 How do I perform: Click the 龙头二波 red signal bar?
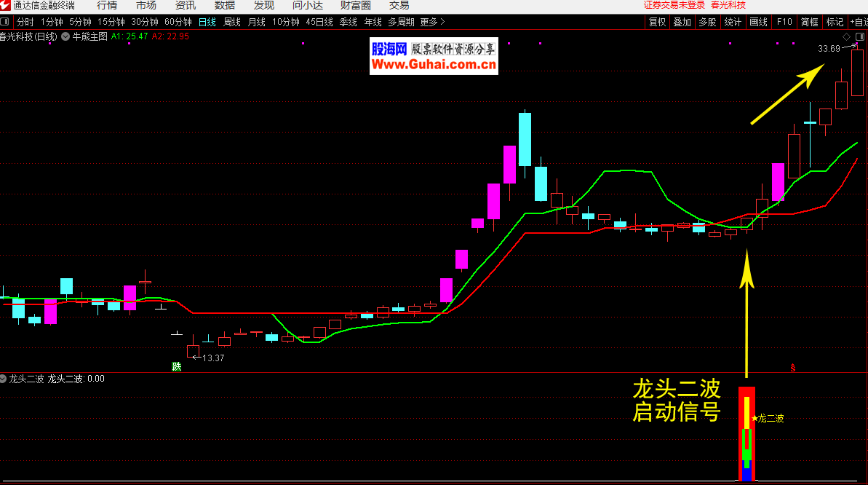[x=746, y=433]
